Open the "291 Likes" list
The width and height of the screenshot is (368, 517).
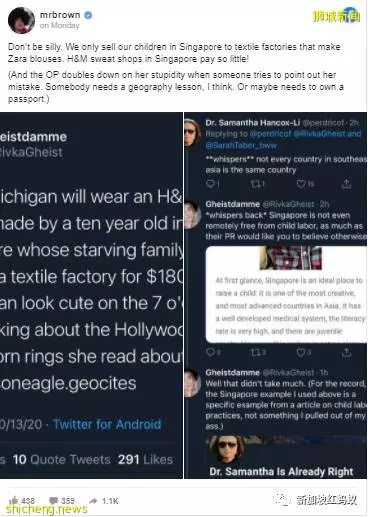tap(145, 460)
